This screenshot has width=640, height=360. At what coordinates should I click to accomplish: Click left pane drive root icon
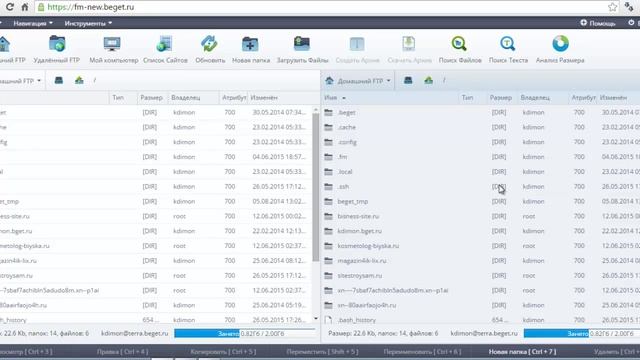click(x=59, y=80)
